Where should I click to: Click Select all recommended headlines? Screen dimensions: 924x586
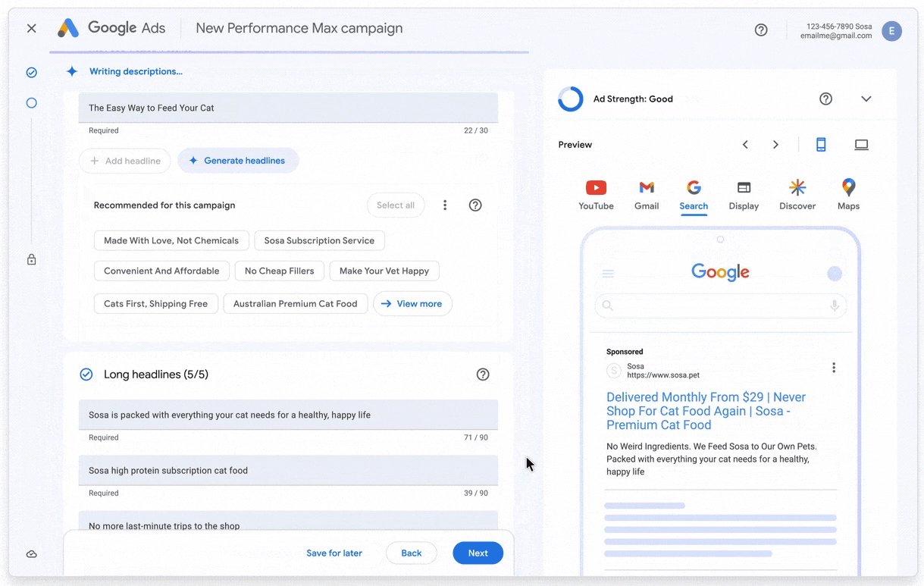[x=396, y=205]
